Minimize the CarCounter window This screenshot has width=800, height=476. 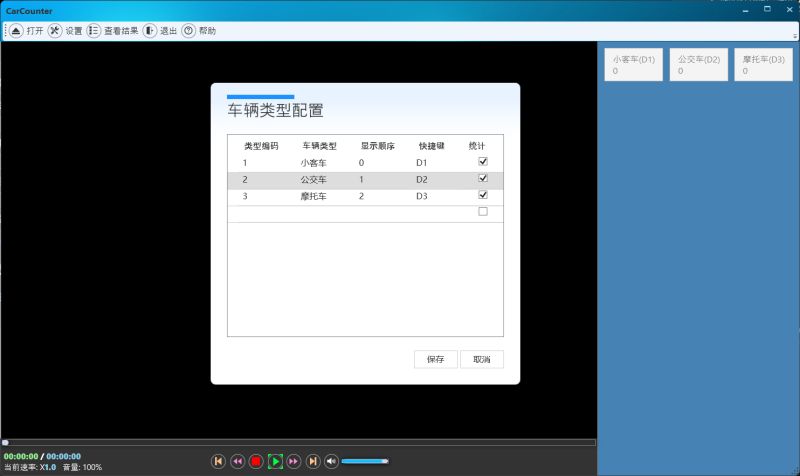pyautogui.click(x=745, y=10)
